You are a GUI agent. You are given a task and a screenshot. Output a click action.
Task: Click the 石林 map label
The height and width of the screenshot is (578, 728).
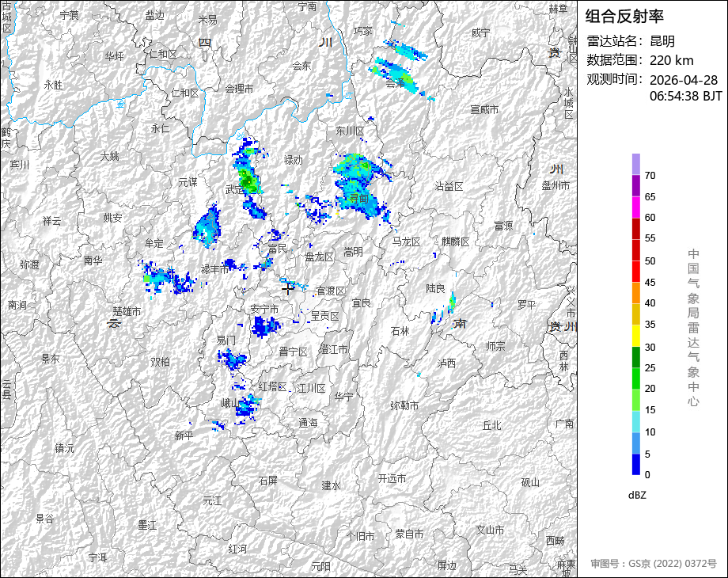coord(400,331)
